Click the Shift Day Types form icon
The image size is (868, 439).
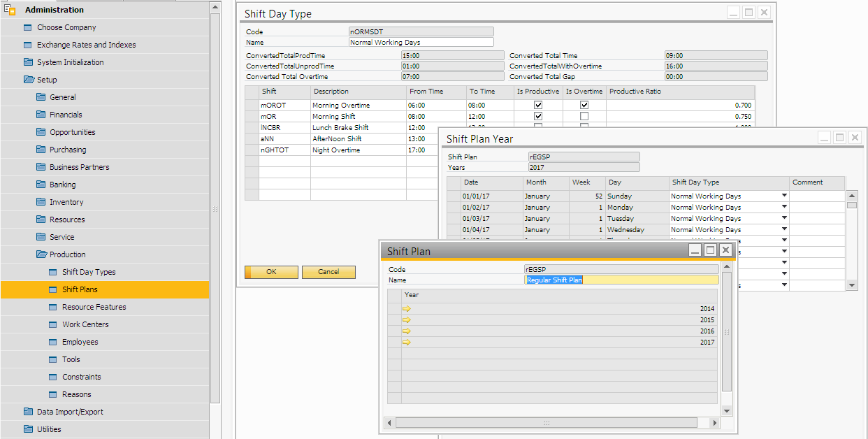(x=54, y=272)
